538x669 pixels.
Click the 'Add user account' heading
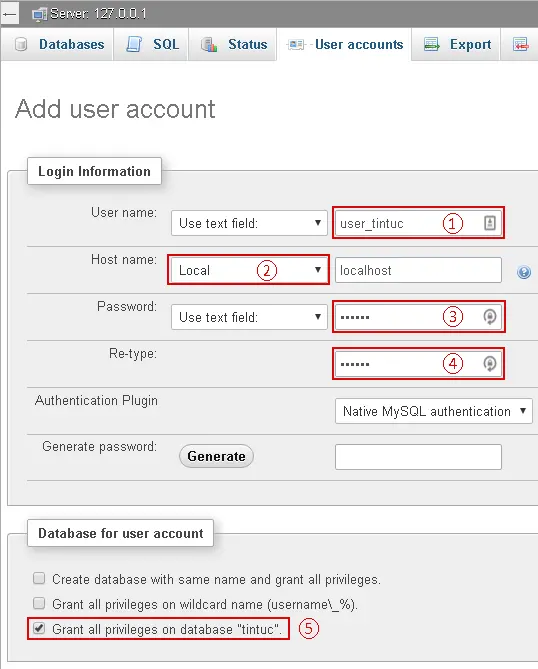click(115, 109)
